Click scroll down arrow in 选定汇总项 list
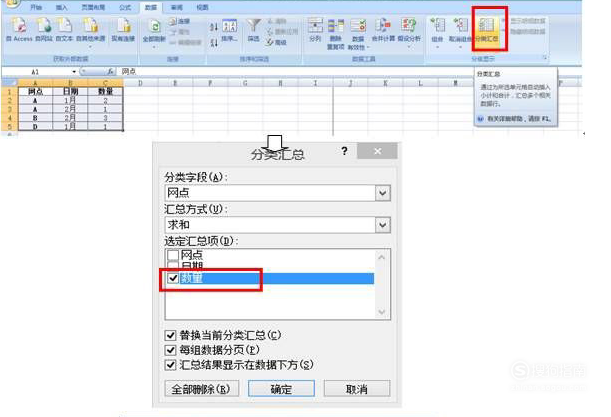Screen dimensions: 611x417 [381, 312]
